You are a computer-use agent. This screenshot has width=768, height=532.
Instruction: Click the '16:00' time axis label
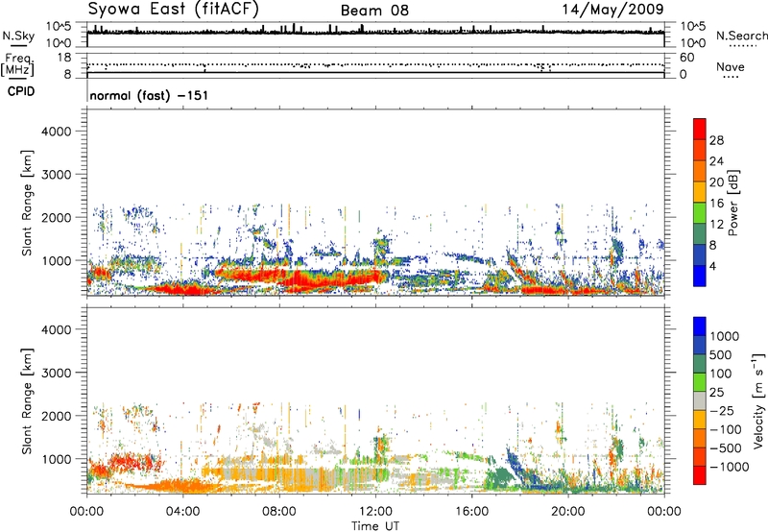(471, 512)
